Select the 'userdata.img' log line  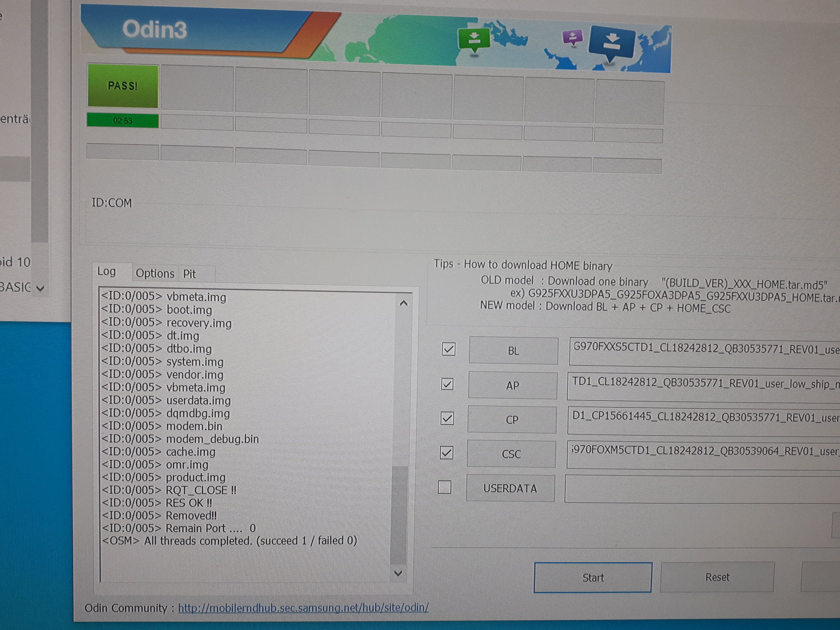[166, 400]
